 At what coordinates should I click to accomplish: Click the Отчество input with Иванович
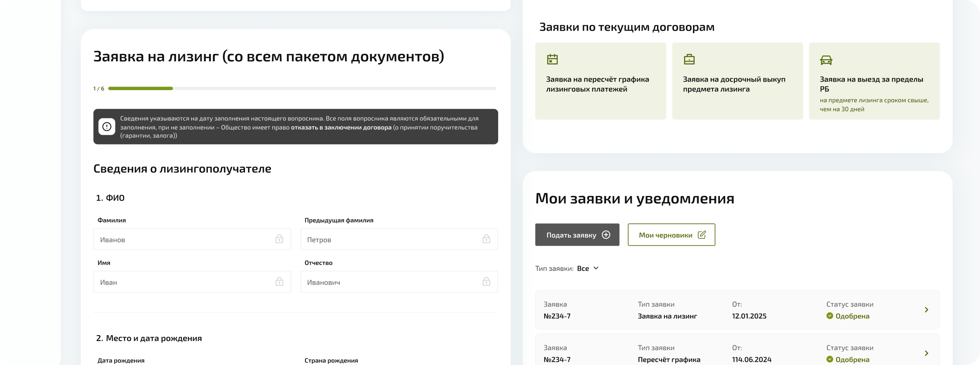399,282
